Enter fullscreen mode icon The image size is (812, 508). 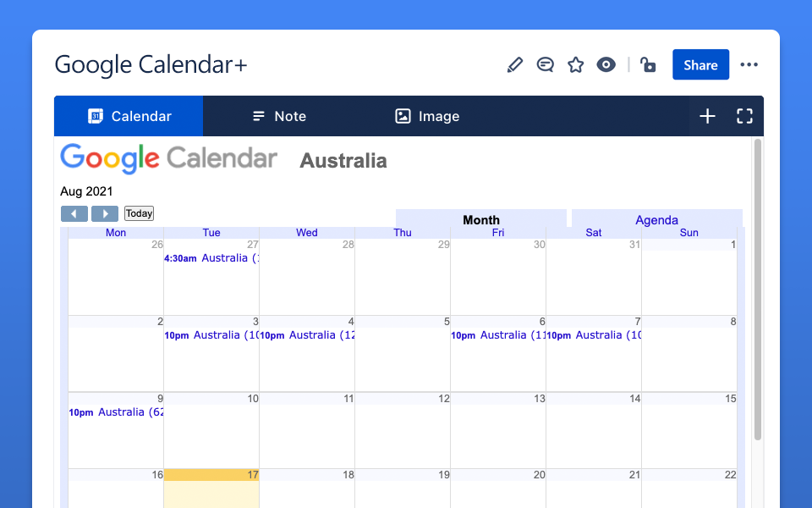pyautogui.click(x=744, y=116)
